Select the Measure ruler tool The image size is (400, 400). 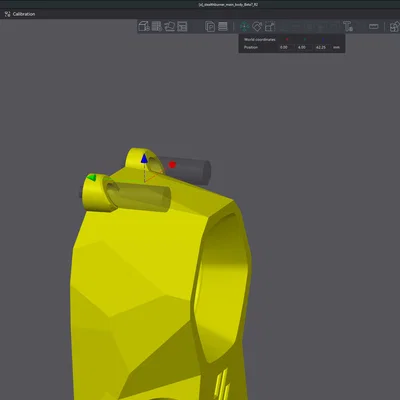pos(374,26)
